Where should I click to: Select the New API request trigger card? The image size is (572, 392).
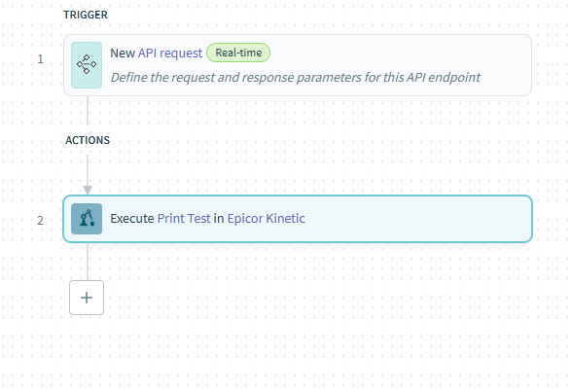298,65
